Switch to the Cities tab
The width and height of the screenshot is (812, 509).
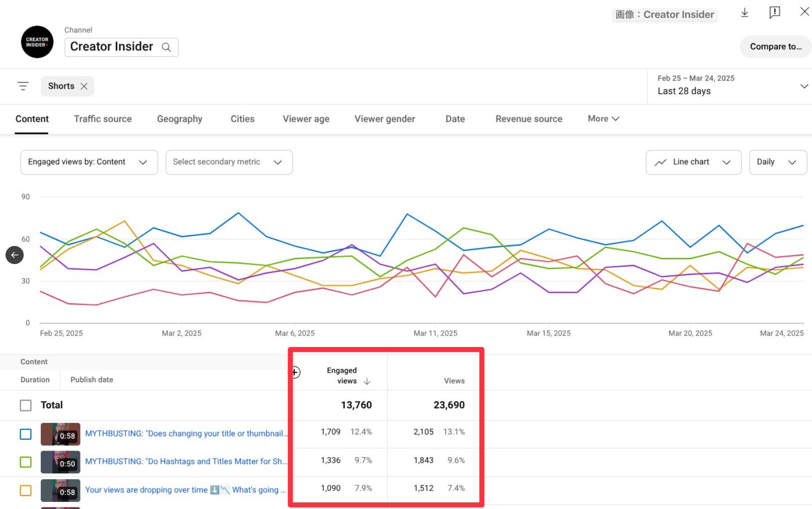[x=243, y=119]
